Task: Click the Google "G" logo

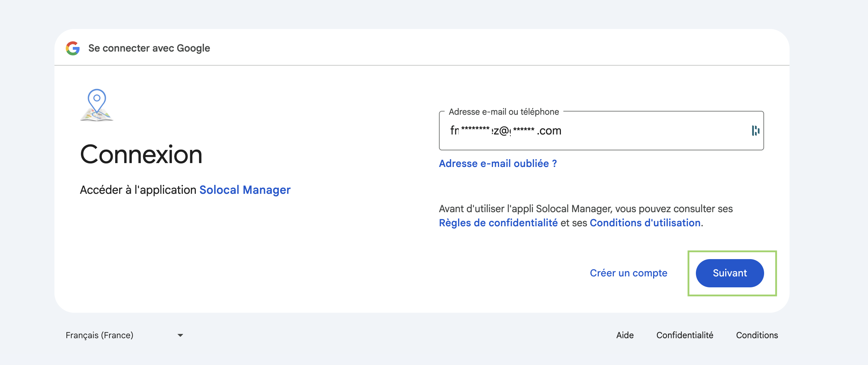Action: click(73, 48)
